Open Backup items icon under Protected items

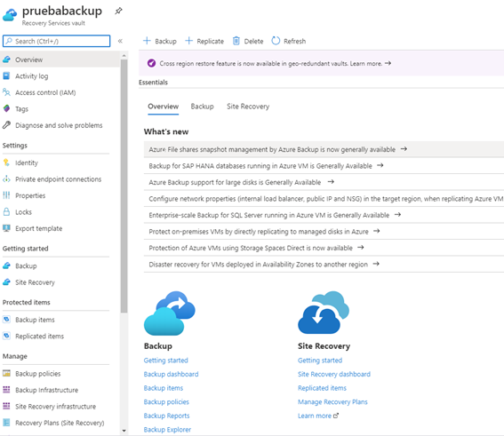coord(6,320)
